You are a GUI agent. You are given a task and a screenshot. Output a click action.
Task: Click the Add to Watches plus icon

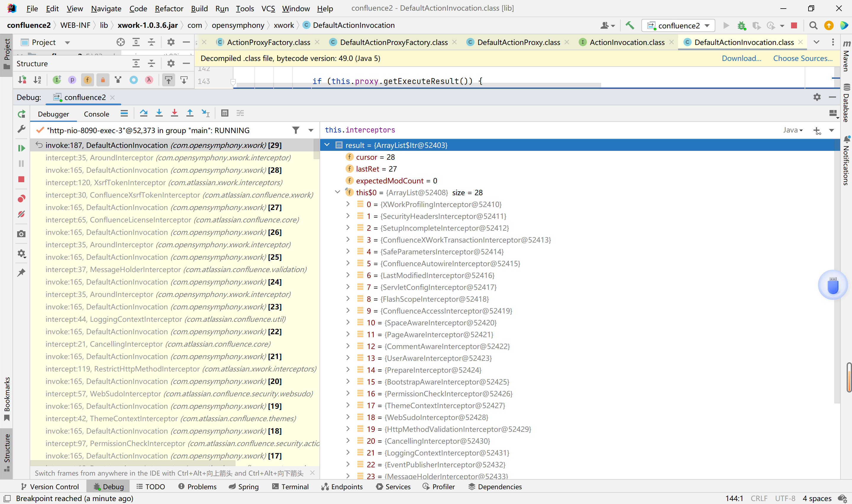tap(817, 130)
